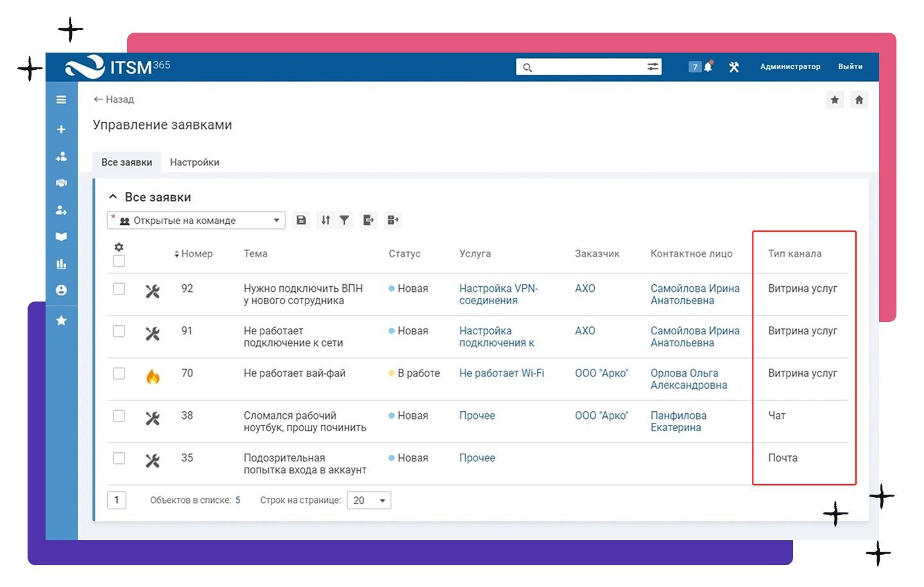Click the favorites star icon at top right
Image resolution: width=924 pixels, height=587 pixels.
click(x=834, y=99)
